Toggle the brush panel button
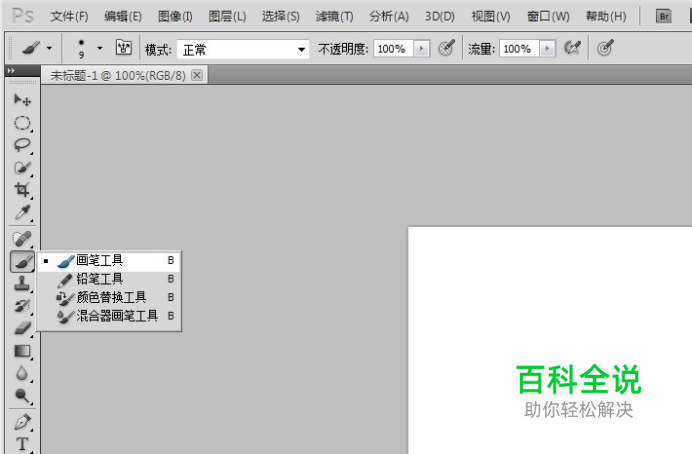692x454 pixels. (x=124, y=47)
